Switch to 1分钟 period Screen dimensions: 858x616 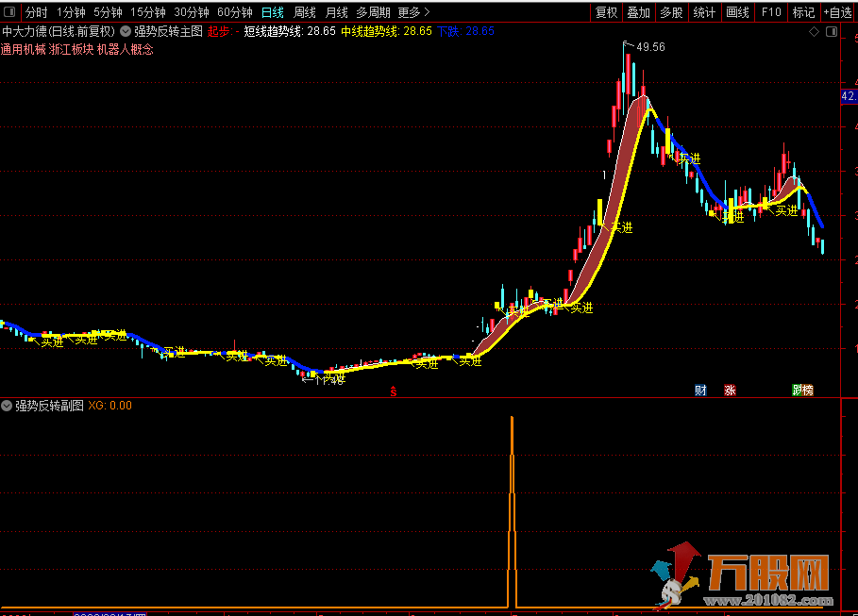[71, 12]
